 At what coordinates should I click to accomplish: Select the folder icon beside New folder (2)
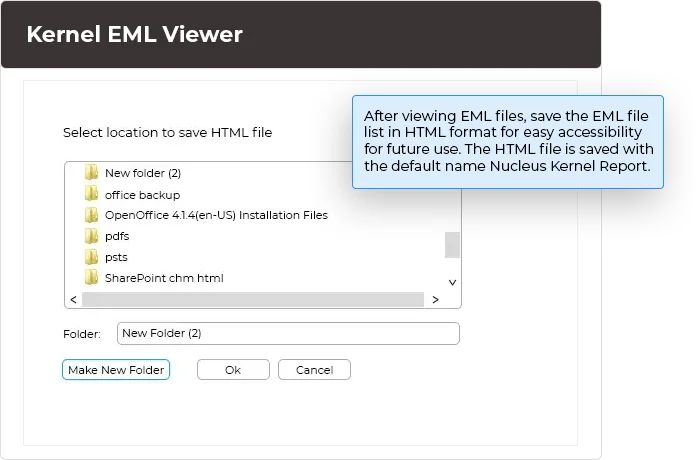[x=92, y=172]
